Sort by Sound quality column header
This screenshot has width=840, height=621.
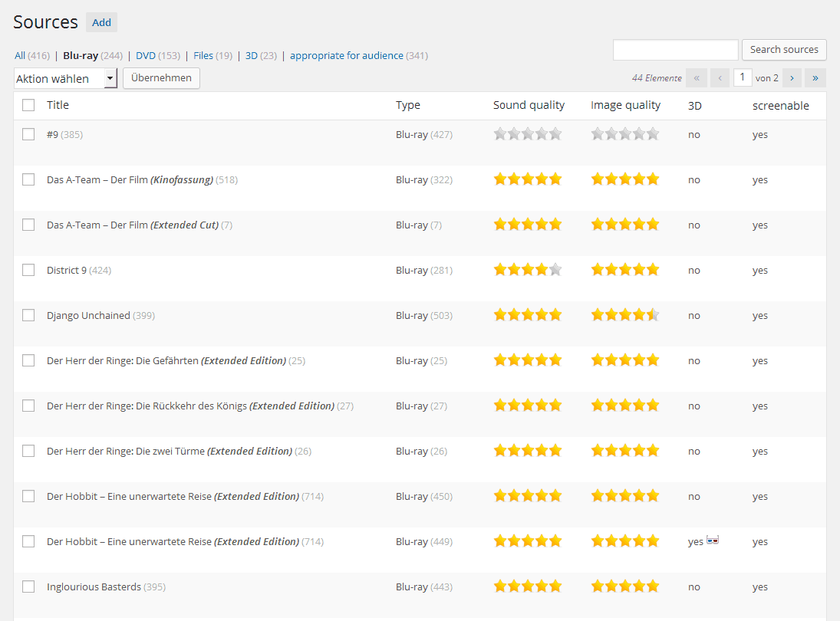529,105
